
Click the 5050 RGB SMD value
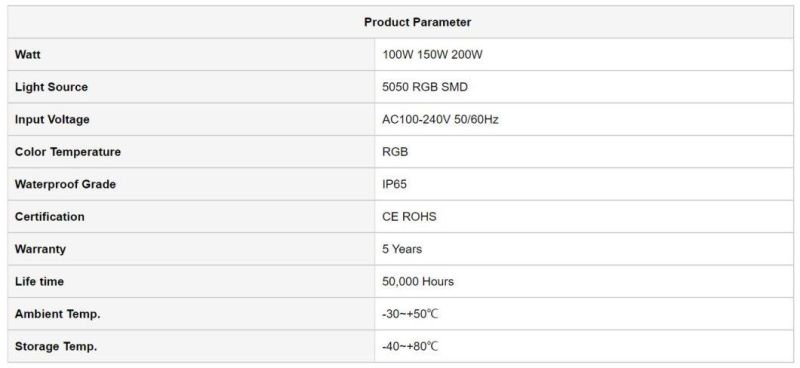coord(424,87)
